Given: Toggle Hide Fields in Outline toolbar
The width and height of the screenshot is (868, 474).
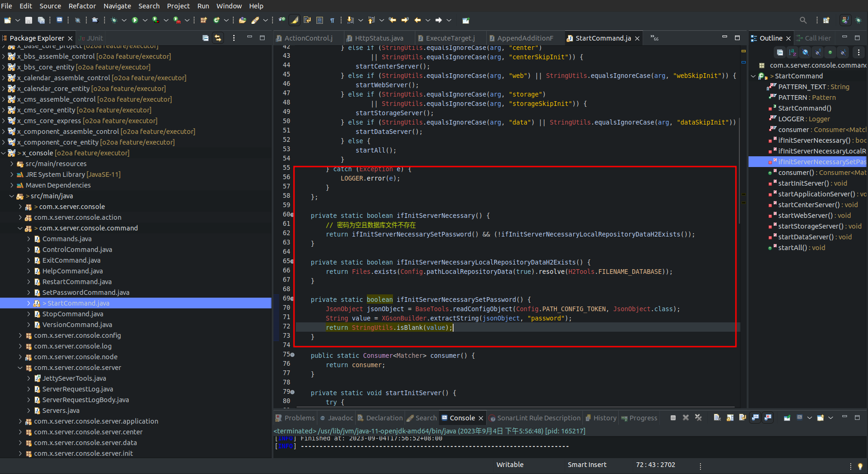Looking at the screenshot, I should point(805,53).
